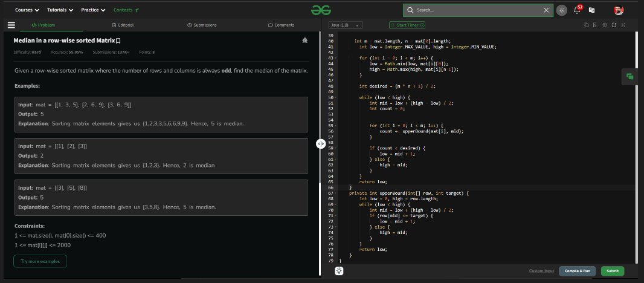Open the green chat widget on right edge

[x=630, y=77]
